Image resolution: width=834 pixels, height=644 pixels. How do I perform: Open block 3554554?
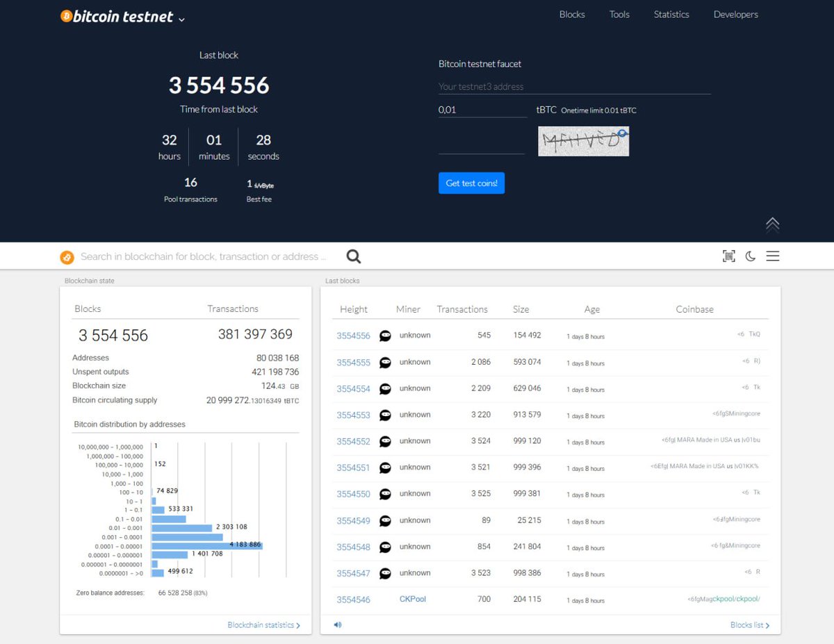tap(354, 389)
